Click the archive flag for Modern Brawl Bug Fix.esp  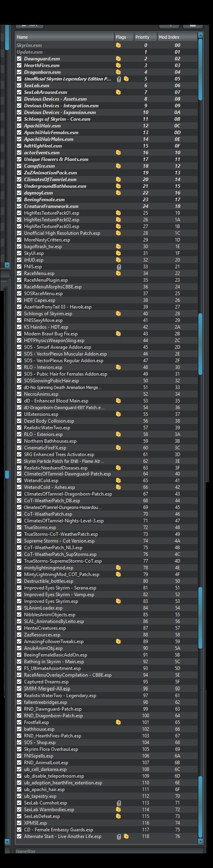click(x=118, y=334)
